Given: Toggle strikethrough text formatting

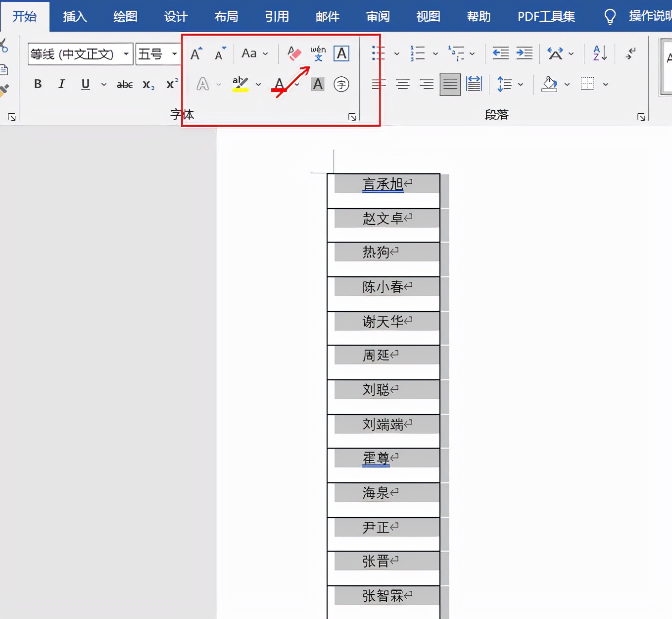Looking at the screenshot, I should pos(125,85).
